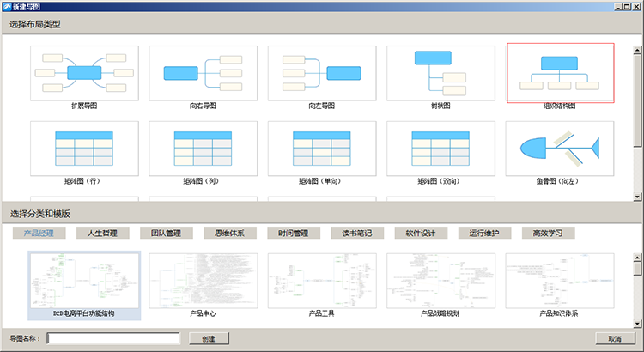644x352 pixels.
Task: Open the 团队管理 category tab
Action: point(167,233)
